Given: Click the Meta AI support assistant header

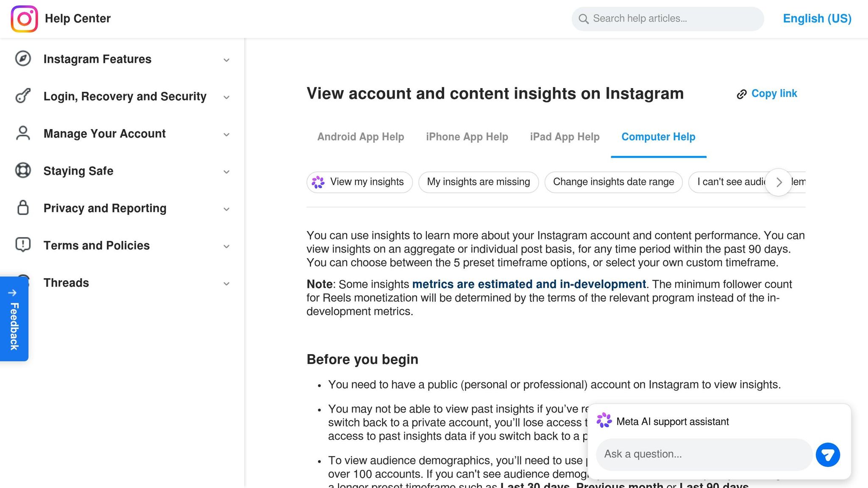Looking at the screenshot, I should point(672,421).
